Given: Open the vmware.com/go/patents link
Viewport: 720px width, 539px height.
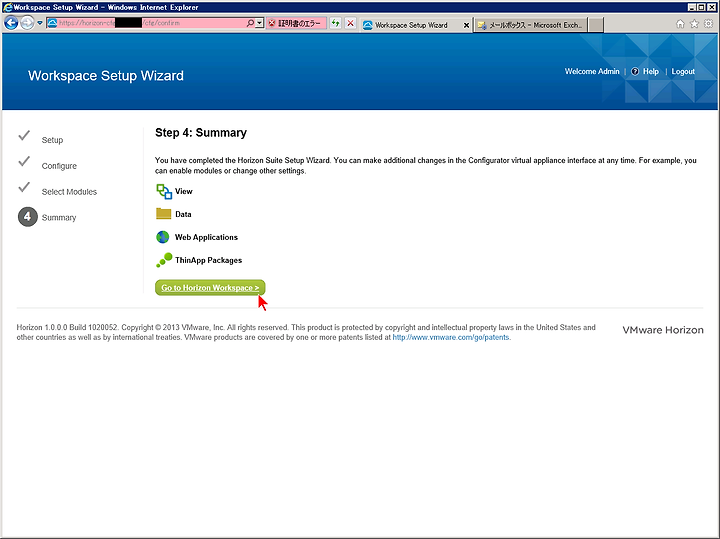Looking at the screenshot, I should click(x=450, y=337).
